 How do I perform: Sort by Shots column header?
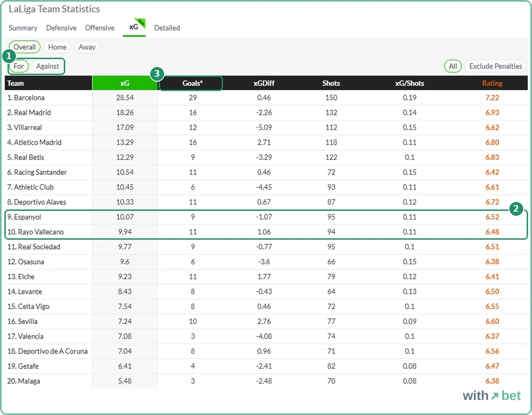(x=331, y=83)
